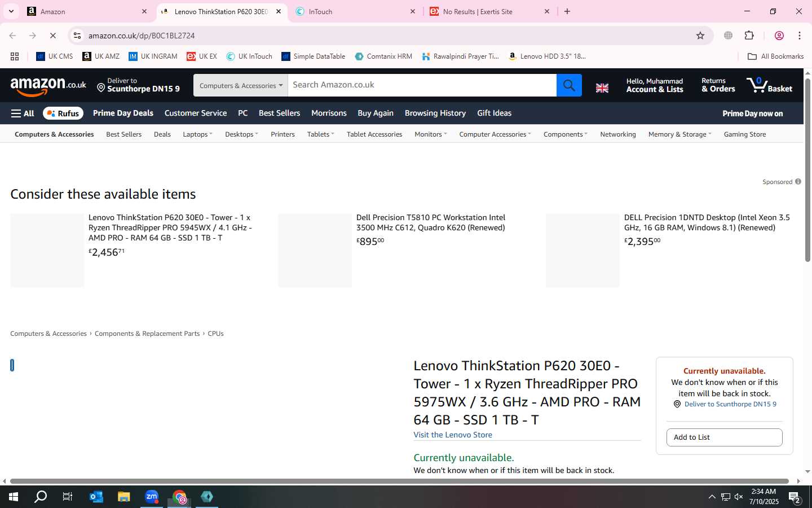Viewport: 812px width, 508px height.
Task: Open Gift Ideas nav item
Action: coord(494,113)
